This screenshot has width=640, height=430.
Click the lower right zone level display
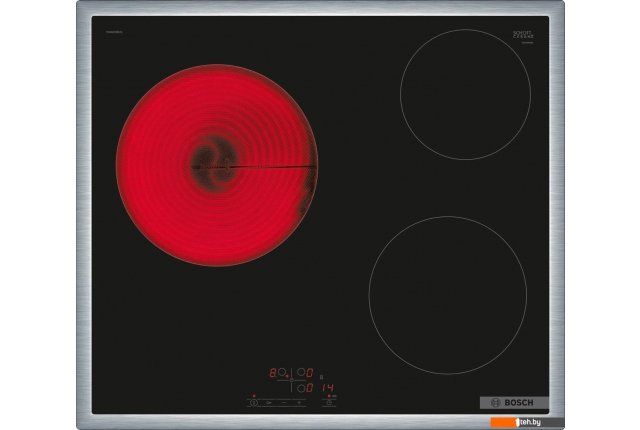[x=311, y=386]
